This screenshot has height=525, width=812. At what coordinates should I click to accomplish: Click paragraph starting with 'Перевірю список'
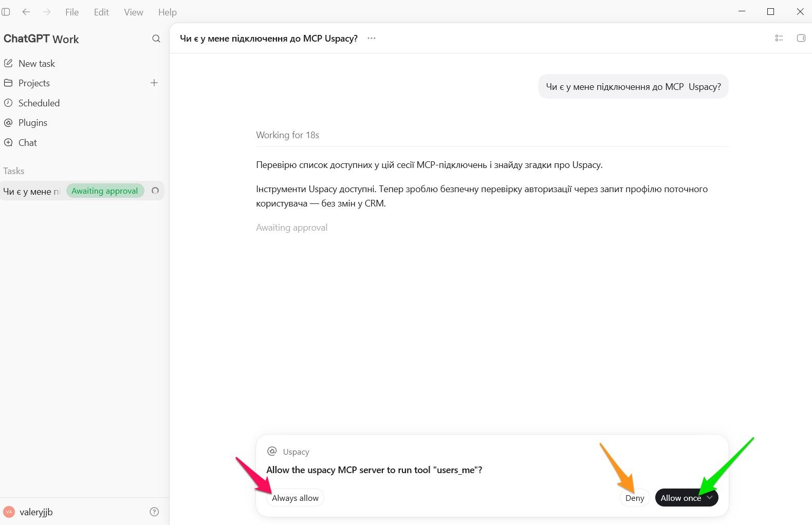(429, 165)
